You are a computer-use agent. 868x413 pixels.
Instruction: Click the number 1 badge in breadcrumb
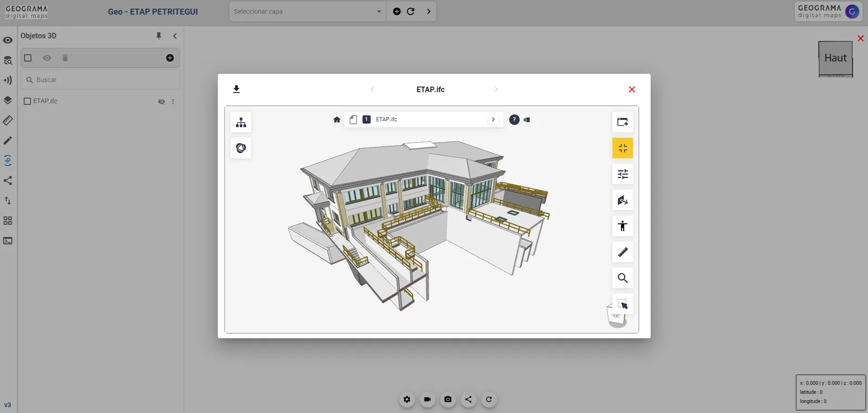coord(367,119)
